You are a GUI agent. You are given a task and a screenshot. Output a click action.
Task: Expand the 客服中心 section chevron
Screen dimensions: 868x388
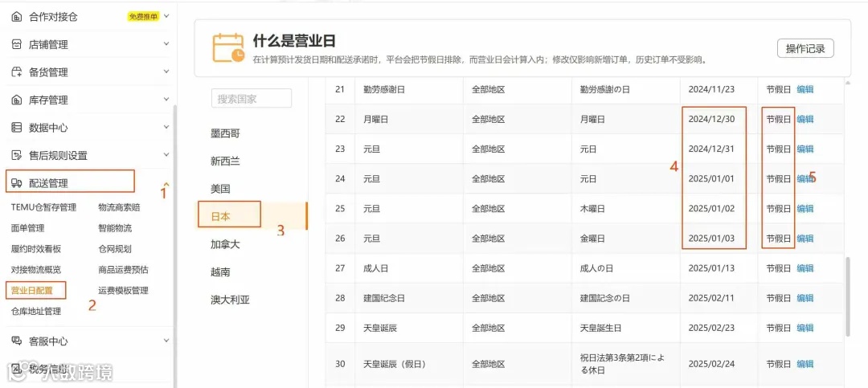(166, 341)
